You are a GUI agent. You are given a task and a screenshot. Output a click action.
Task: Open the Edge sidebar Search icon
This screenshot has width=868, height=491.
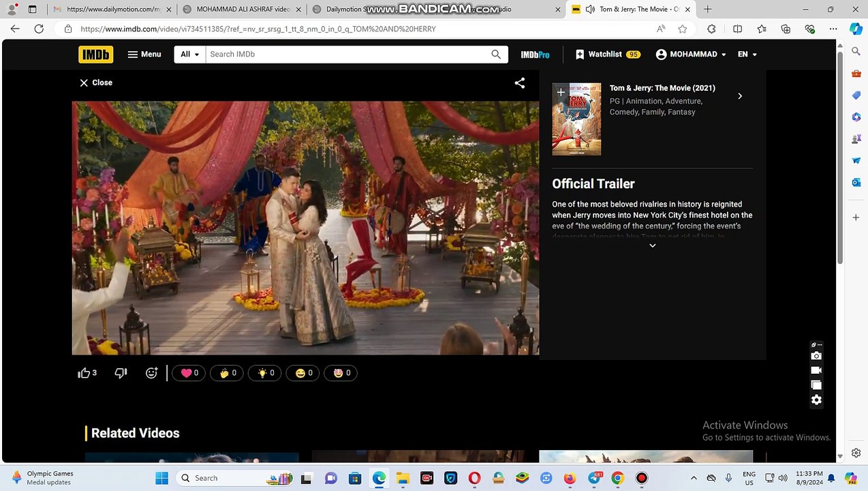(x=856, y=51)
